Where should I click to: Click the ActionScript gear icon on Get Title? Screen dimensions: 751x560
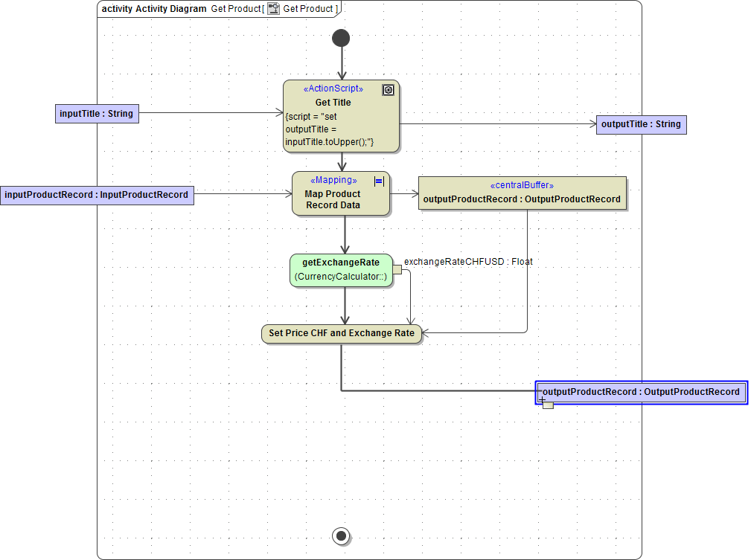(x=388, y=89)
